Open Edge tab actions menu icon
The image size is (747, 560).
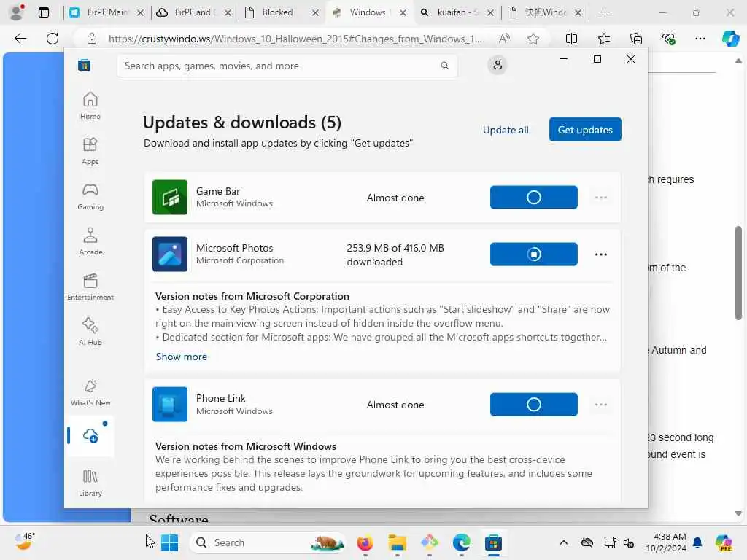tap(43, 12)
